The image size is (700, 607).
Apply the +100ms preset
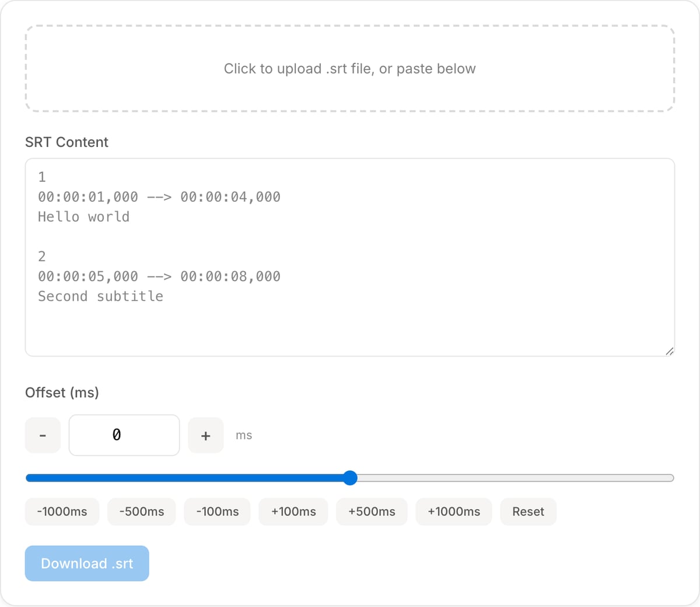293,511
